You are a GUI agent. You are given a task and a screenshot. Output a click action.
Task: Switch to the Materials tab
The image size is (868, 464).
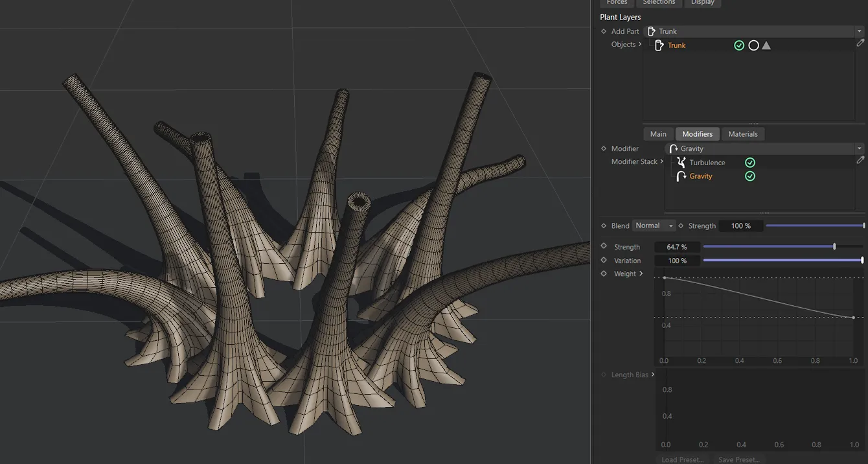(x=742, y=133)
